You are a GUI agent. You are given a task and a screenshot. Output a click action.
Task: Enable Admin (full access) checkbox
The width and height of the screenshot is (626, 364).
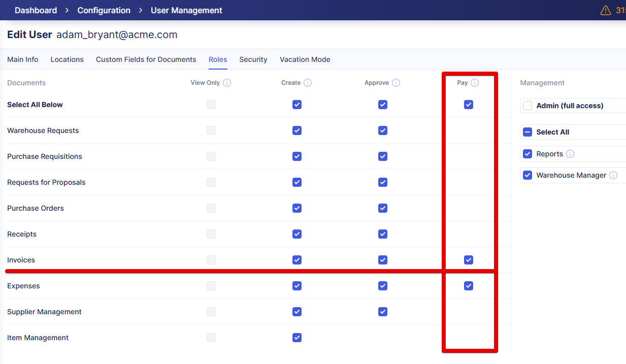point(528,106)
